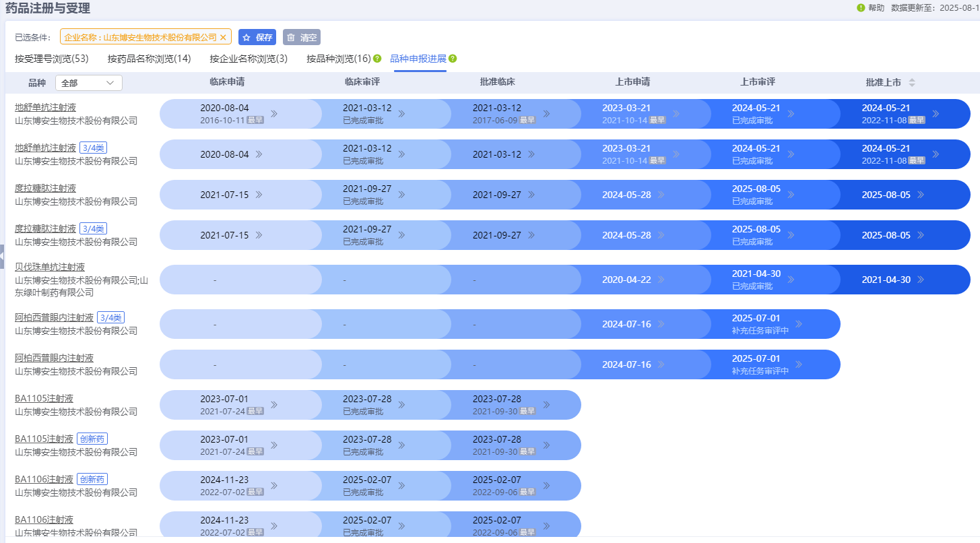Click 上市申请 chevron in 度拉糖肽 3/4类 row

coord(661,235)
